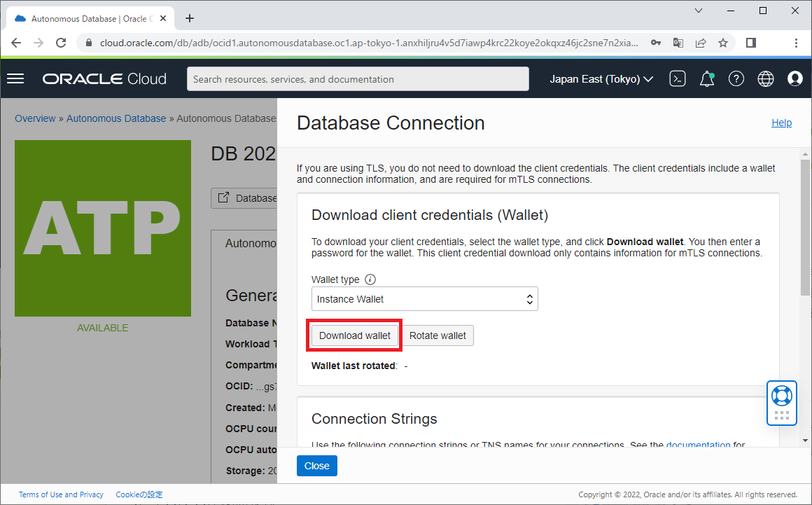Reload the page with refresh icon
Image resolution: width=812 pixels, height=505 pixels.
tap(61, 43)
